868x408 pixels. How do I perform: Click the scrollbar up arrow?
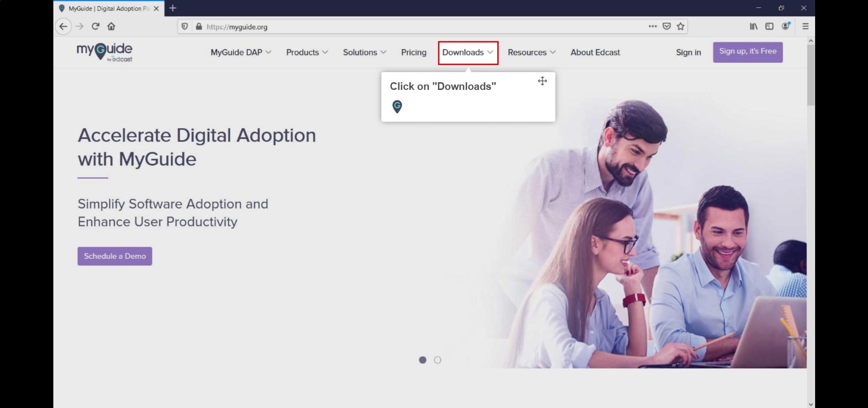pyautogui.click(x=811, y=41)
